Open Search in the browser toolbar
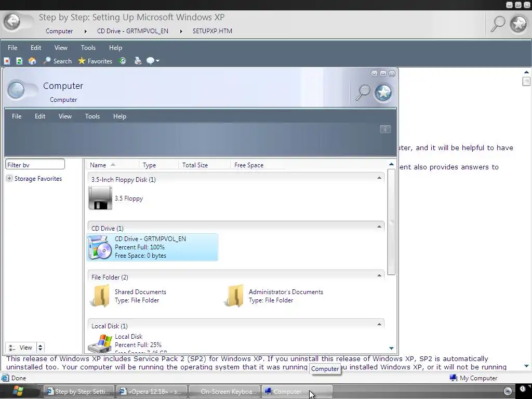The width and height of the screenshot is (532, 399). [x=57, y=61]
